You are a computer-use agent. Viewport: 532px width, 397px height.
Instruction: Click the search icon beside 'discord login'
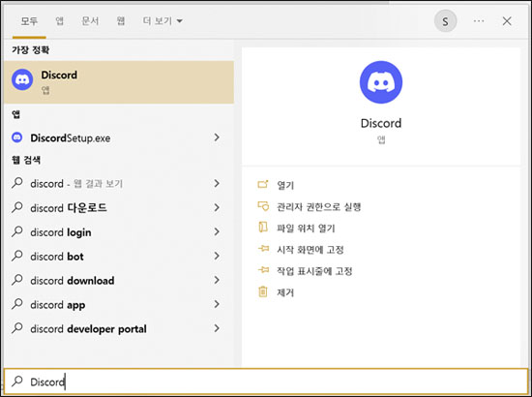pos(17,231)
